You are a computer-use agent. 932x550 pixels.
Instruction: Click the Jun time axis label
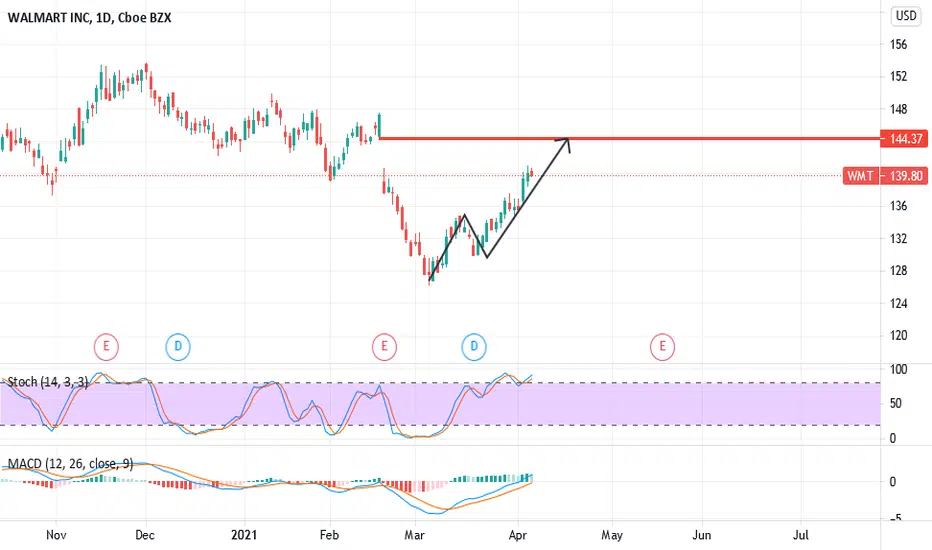tap(701, 535)
